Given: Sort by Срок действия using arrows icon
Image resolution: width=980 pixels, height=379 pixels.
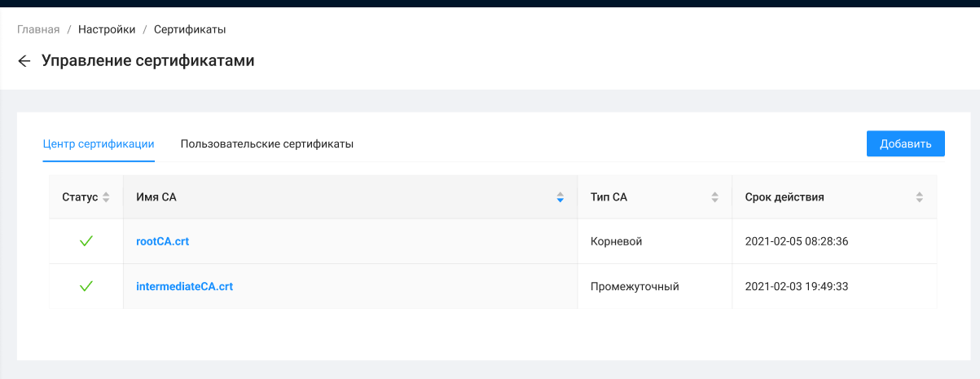Looking at the screenshot, I should click(x=919, y=197).
